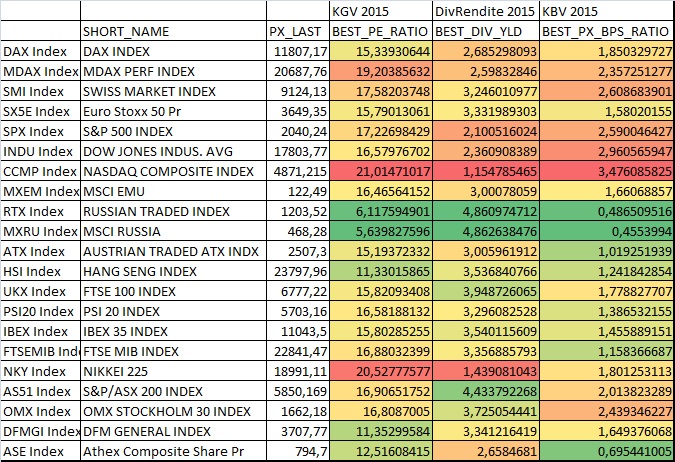675x462 pixels.
Task: Click the red PE value 21,01471017
Action: pos(381,171)
